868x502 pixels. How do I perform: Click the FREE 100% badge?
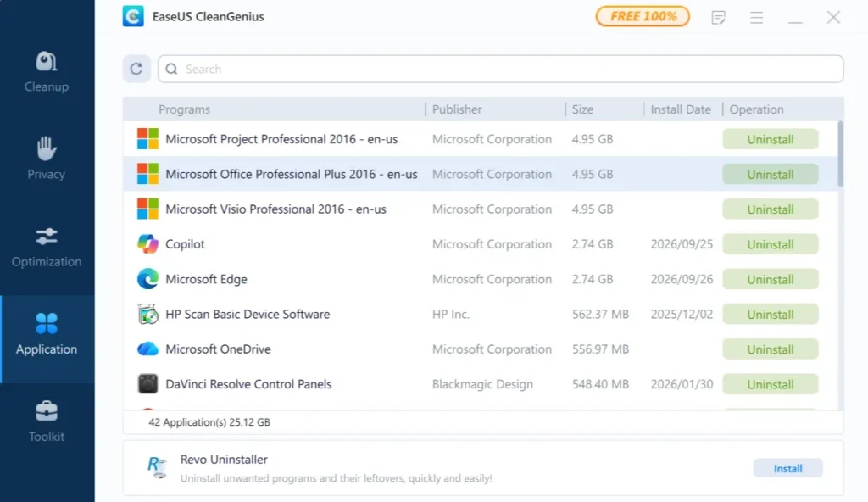click(643, 17)
